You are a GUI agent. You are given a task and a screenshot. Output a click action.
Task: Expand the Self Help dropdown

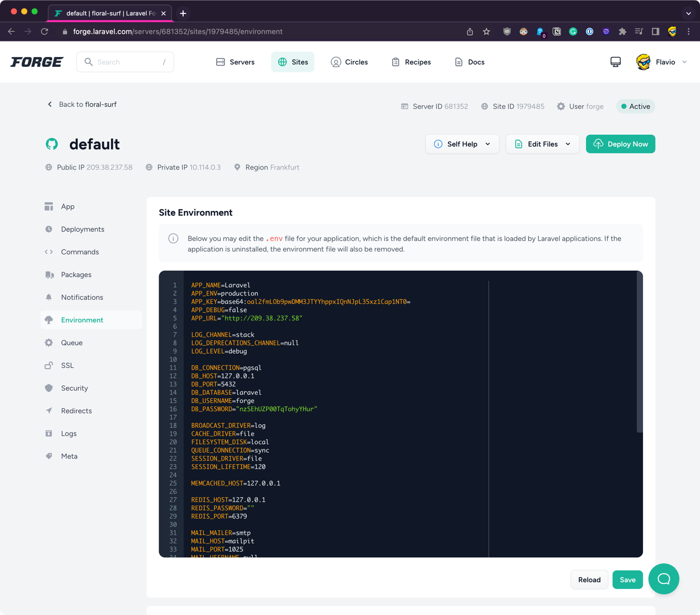tap(462, 144)
